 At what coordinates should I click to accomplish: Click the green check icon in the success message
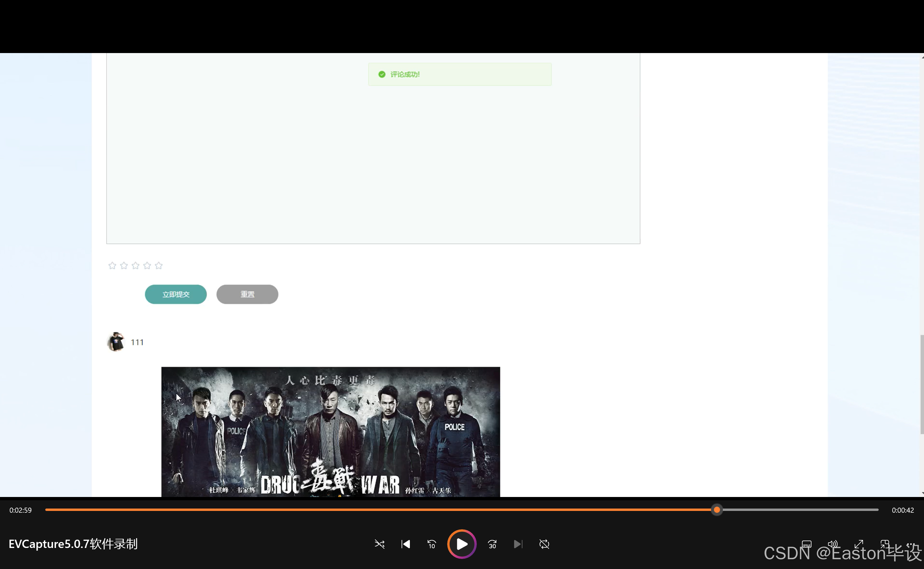click(382, 74)
